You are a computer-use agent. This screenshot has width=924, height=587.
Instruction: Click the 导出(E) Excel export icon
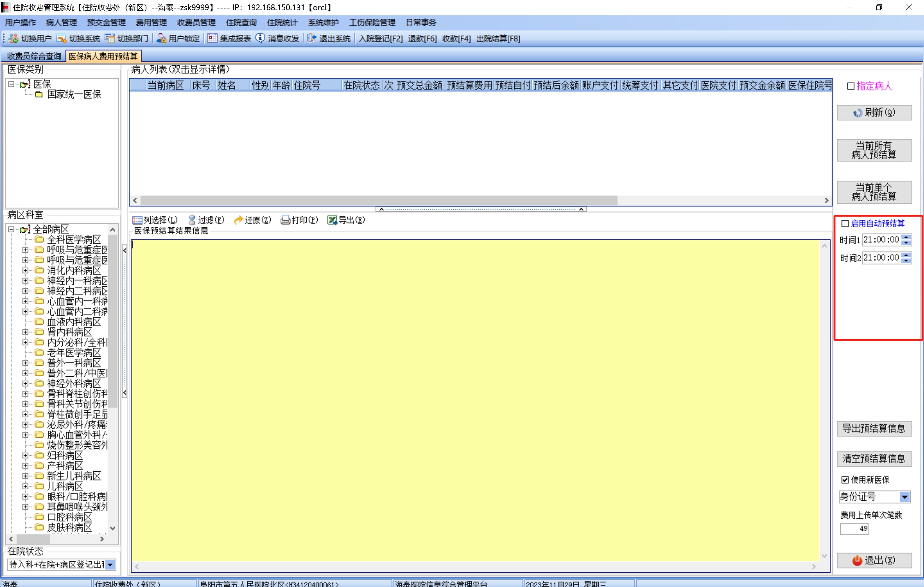tap(332, 220)
